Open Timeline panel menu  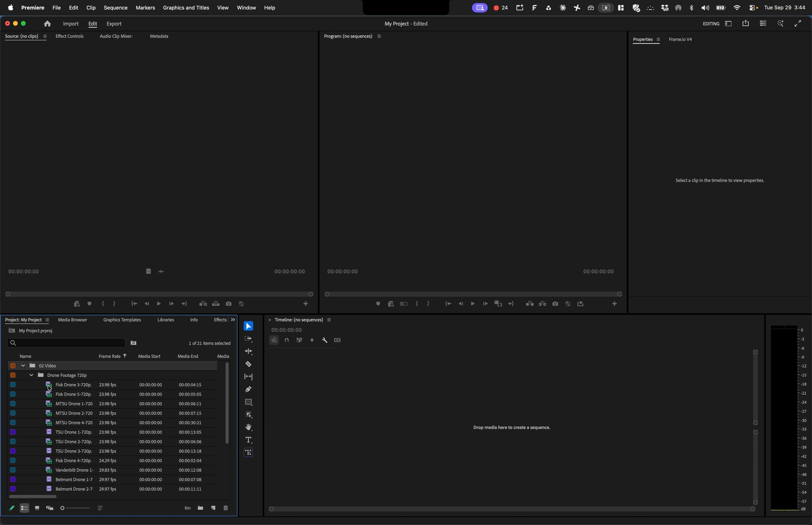click(x=329, y=320)
